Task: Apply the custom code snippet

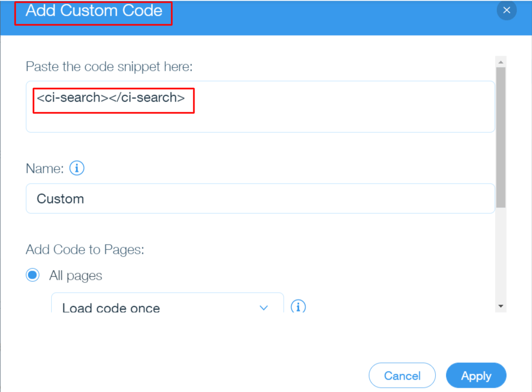Action: (x=475, y=375)
